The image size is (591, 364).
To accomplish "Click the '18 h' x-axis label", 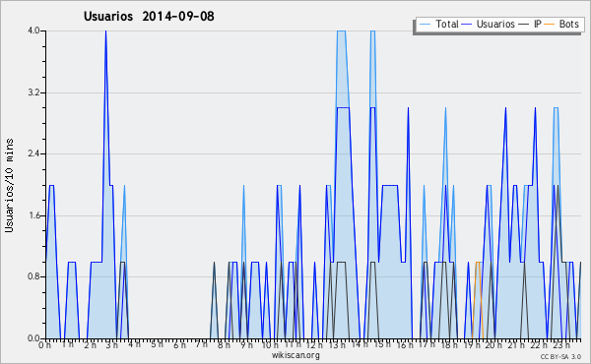I will 449,345.
